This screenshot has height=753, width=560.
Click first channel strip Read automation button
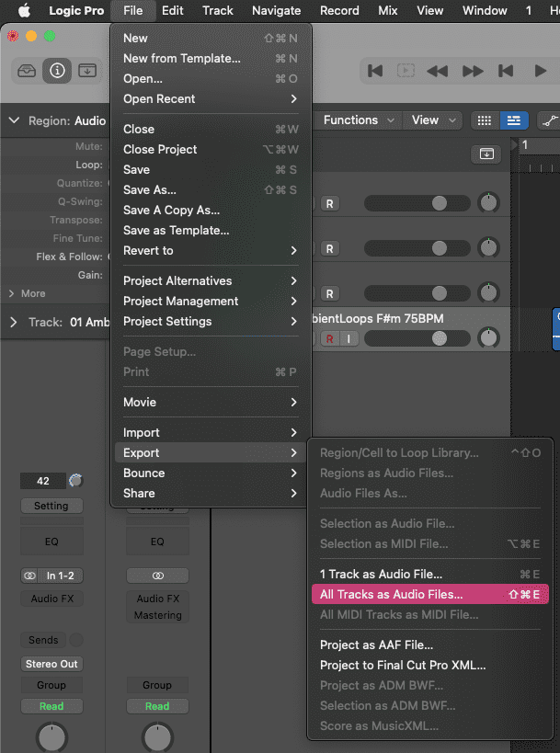(x=51, y=706)
